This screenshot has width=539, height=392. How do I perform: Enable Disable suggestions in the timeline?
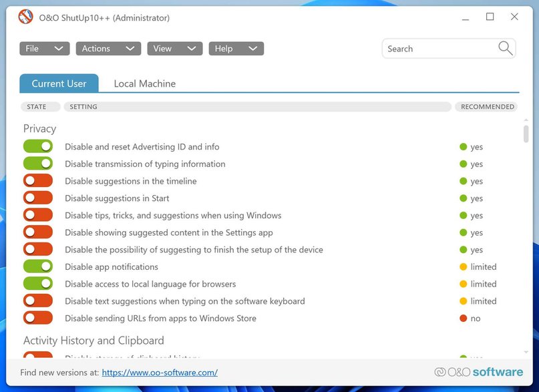[38, 181]
